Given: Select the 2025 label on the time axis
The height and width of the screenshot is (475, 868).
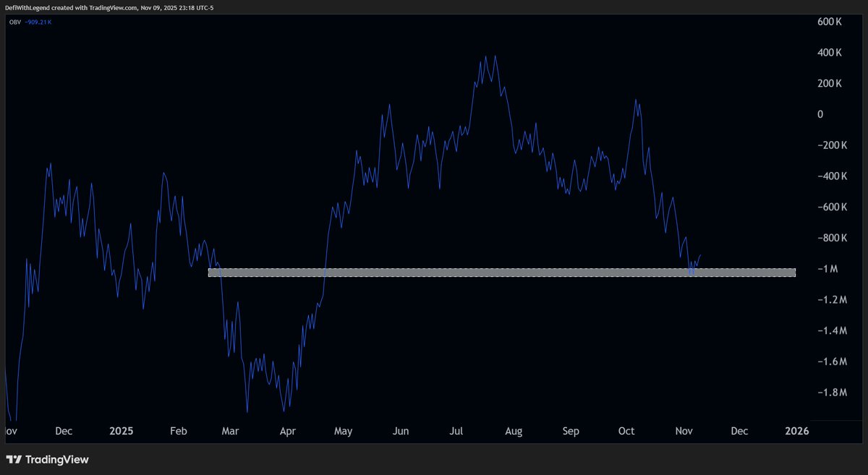Looking at the screenshot, I should [x=122, y=430].
